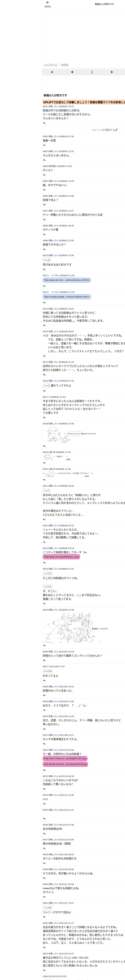Reply to post 0006 斜視て何よ？
125x980 pixels.
(x=44, y=205)
